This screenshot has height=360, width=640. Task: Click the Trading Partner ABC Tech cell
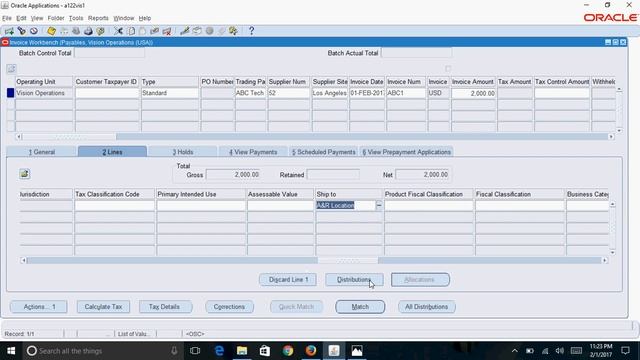250,93
